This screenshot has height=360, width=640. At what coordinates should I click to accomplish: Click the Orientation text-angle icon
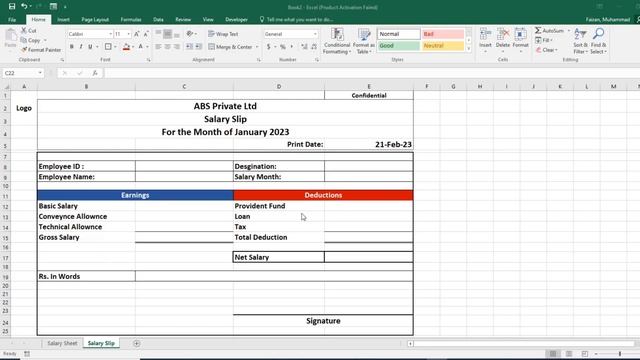[x=190, y=34]
